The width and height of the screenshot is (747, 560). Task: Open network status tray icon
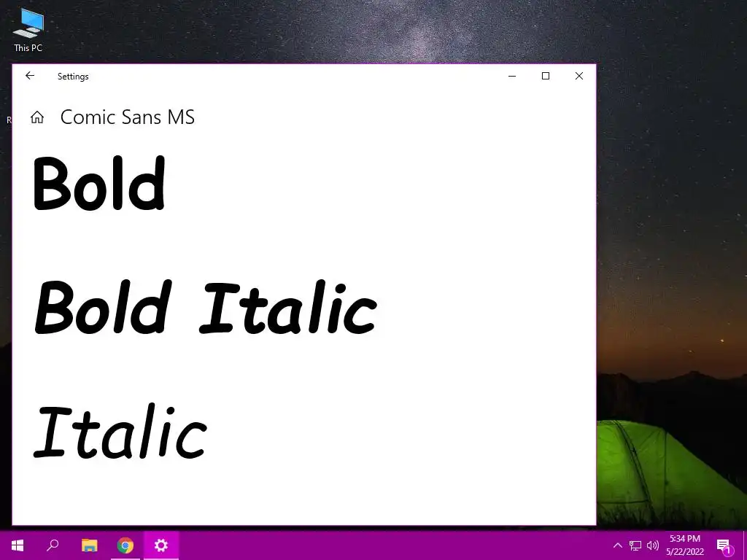(x=635, y=545)
